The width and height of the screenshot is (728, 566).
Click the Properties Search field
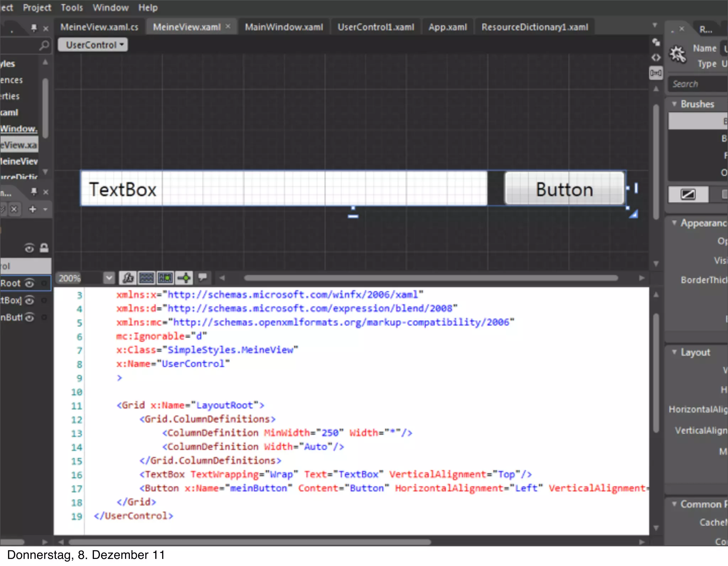point(698,84)
